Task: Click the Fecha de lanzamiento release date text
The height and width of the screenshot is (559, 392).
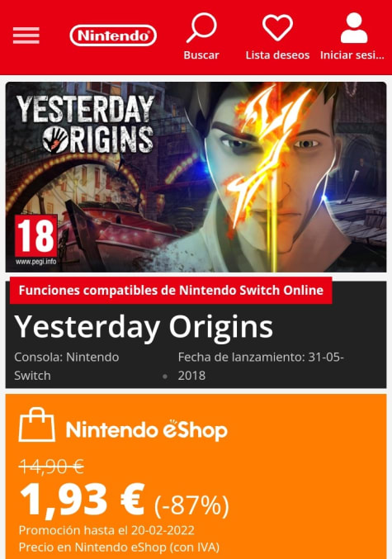Action: (x=261, y=366)
